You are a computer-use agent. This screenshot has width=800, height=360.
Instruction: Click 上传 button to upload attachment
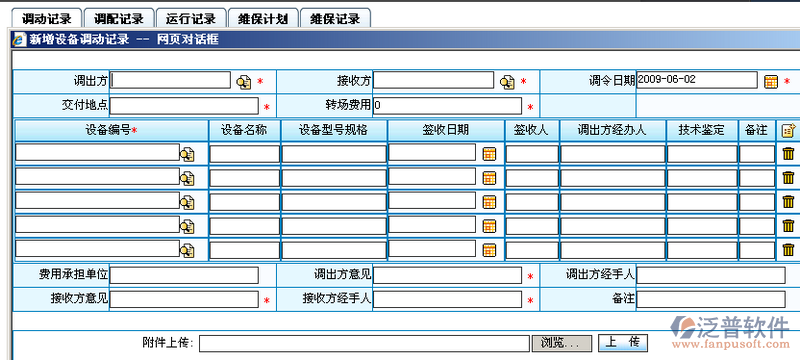[x=622, y=343]
